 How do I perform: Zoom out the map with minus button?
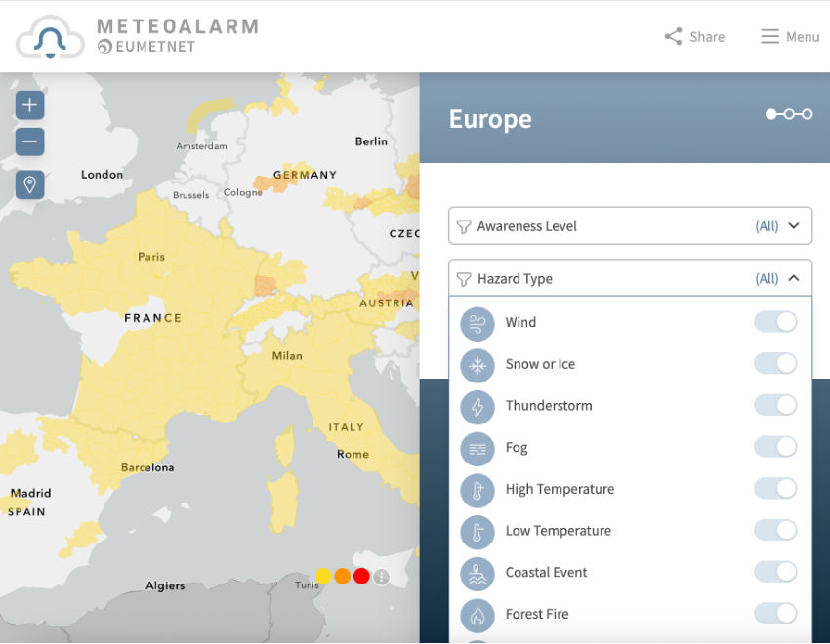click(29, 141)
